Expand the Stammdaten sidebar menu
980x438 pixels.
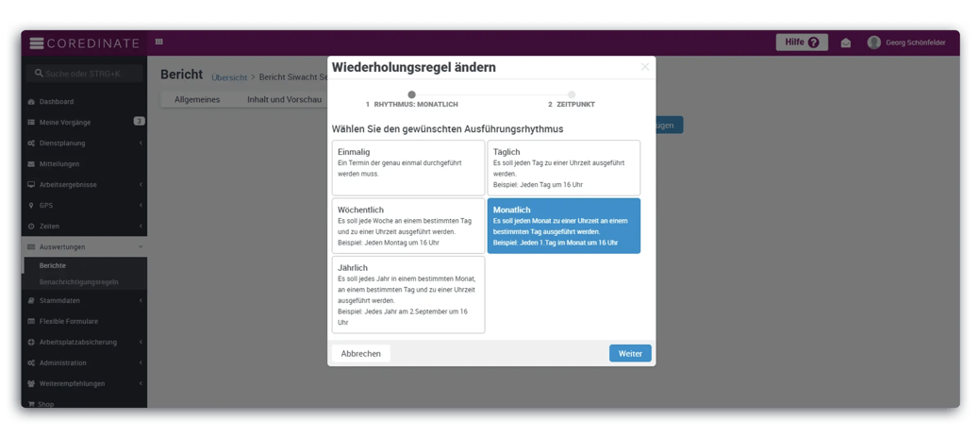[x=85, y=300]
